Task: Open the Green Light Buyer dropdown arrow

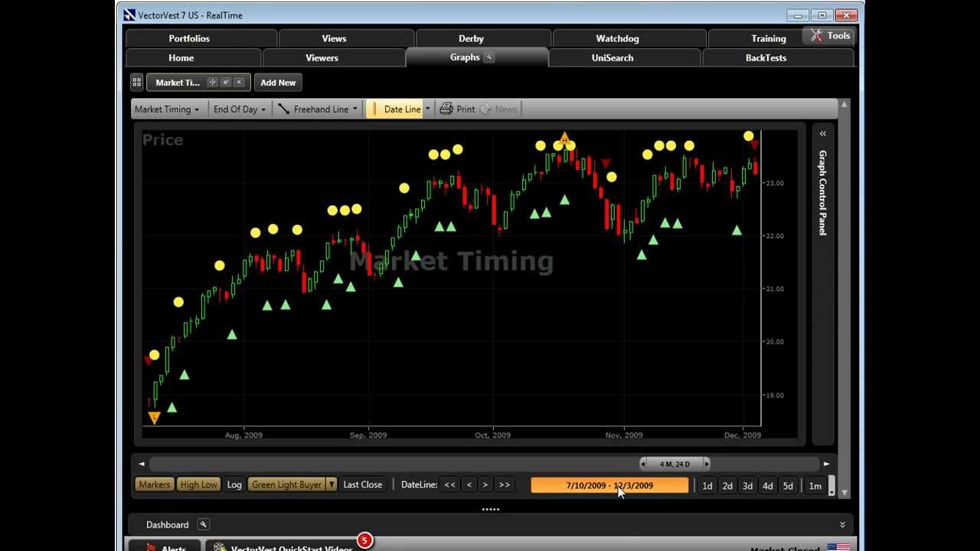Action: click(x=332, y=484)
